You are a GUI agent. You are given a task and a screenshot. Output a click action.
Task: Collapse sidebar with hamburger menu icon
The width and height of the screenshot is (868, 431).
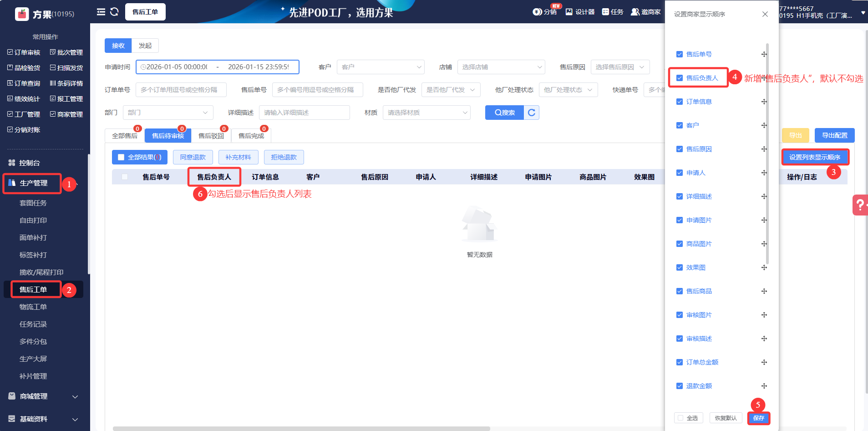pyautogui.click(x=101, y=12)
